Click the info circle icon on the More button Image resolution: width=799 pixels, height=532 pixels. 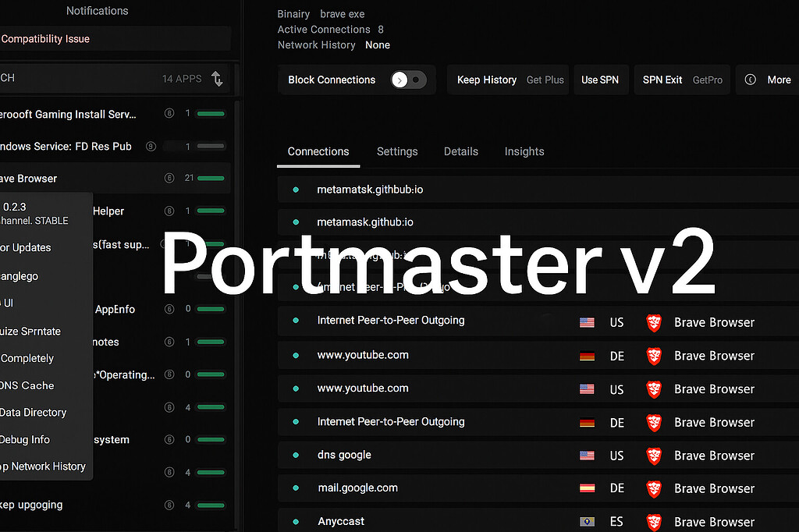pos(750,80)
